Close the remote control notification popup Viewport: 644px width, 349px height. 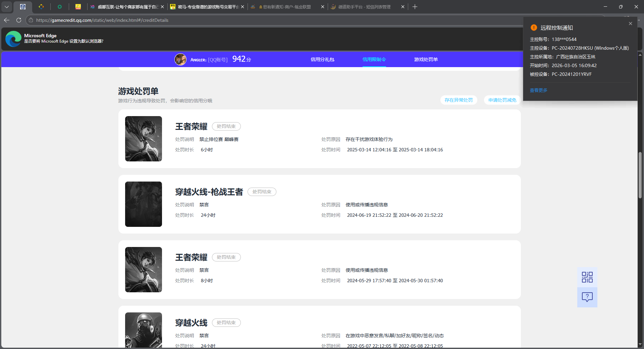[x=630, y=23]
